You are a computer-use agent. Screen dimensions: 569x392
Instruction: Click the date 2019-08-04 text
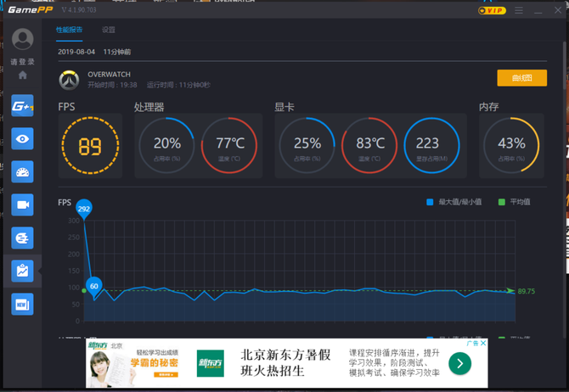[76, 52]
